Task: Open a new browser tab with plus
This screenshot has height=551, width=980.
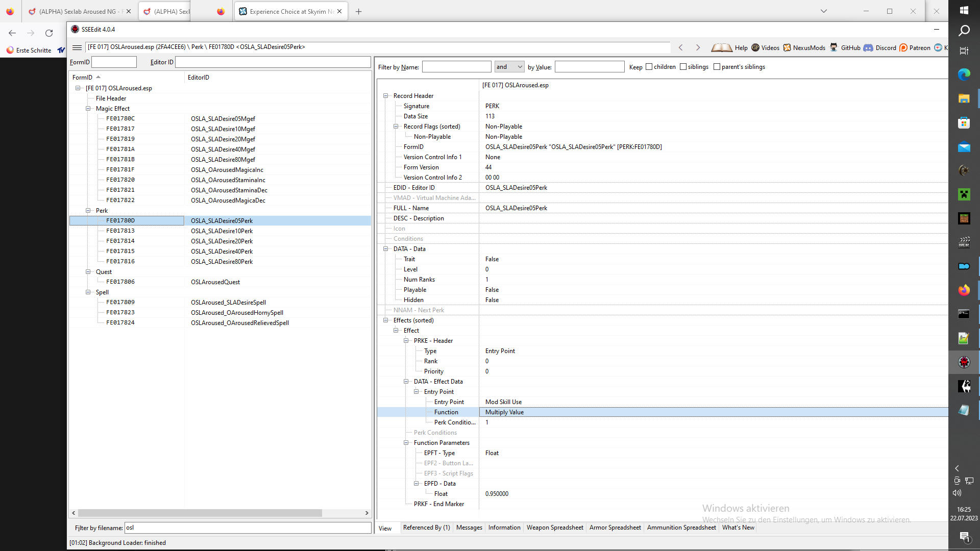Action: [359, 11]
